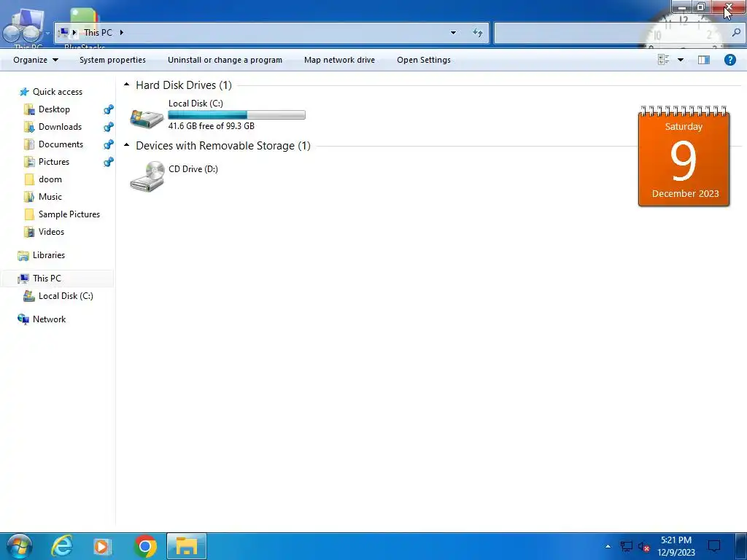747x560 pixels.
Task: Focus the search input field
Action: click(x=612, y=33)
